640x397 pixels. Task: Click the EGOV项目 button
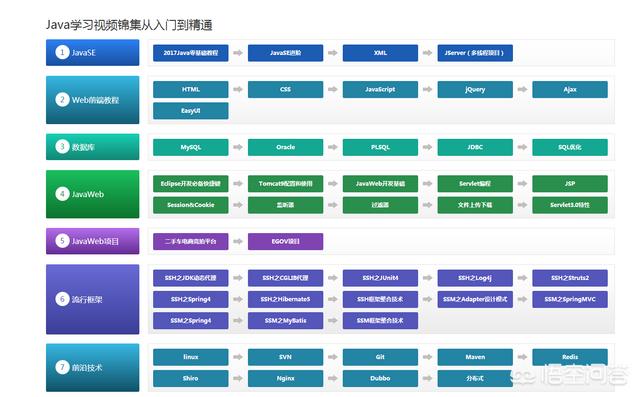285,242
